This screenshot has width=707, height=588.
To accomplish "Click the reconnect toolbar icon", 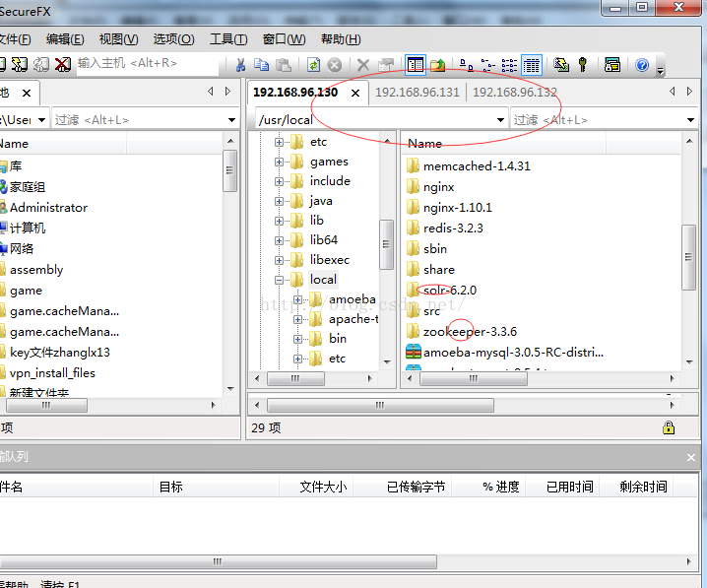I will (x=41, y=64).
